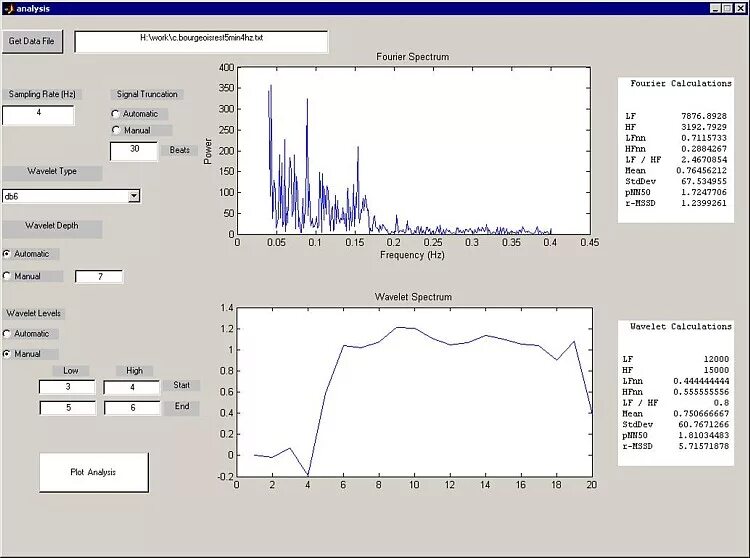
Task: Click the Wavelet Depth label
Action: tap(52, 226)
